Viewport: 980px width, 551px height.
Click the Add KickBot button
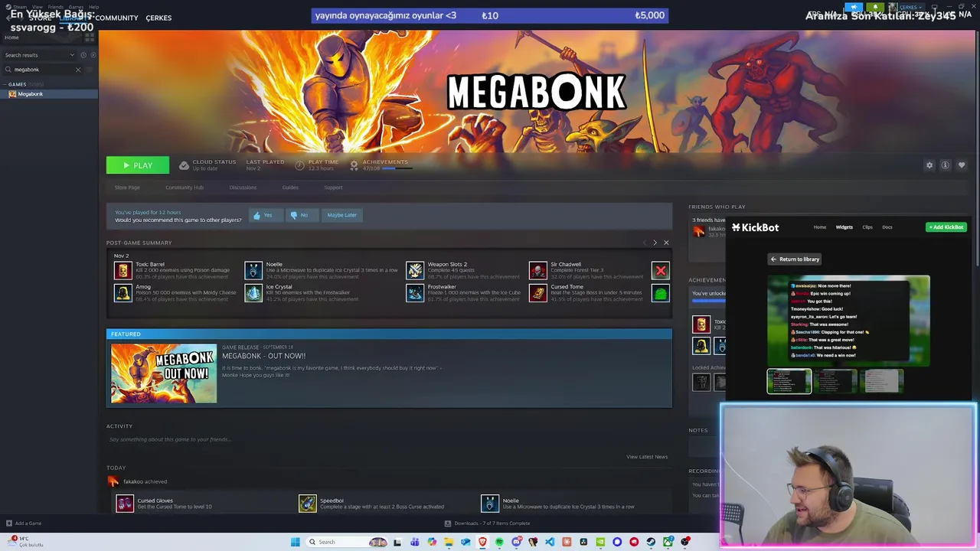pyautogui.click(x=946, y=227)
